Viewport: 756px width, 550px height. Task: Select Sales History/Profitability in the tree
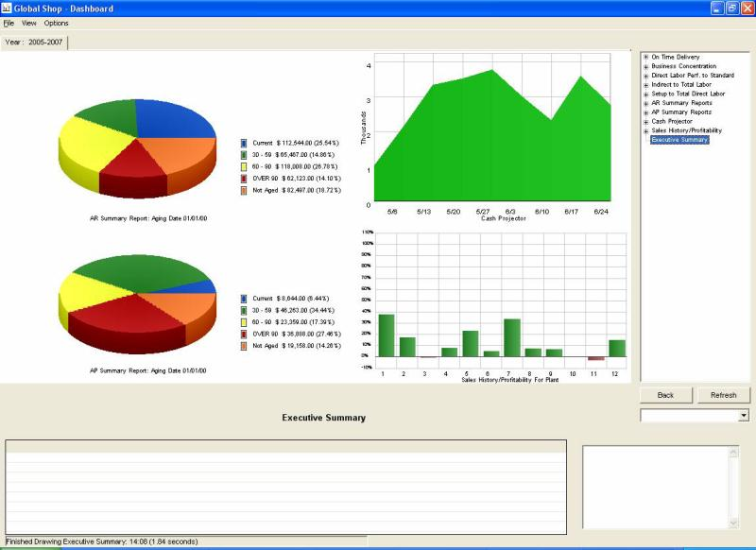pyautogui.click(x=687, y=130)
